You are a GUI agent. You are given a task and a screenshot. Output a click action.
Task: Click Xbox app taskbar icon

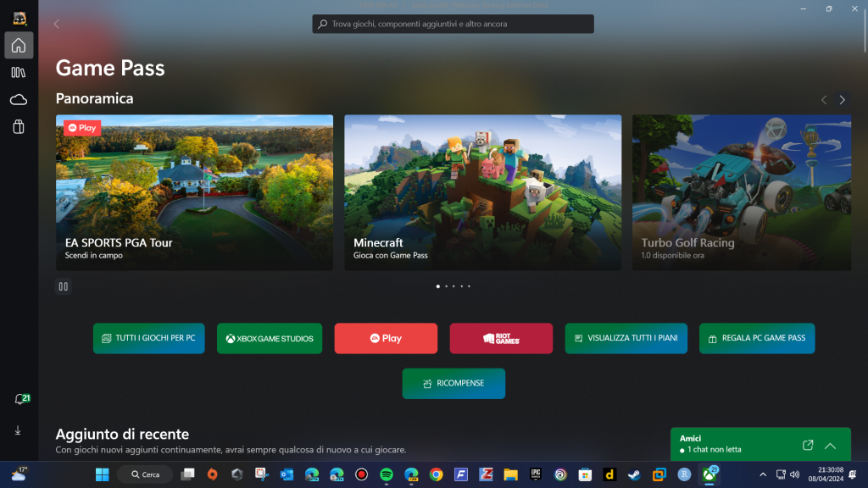pyautogui.click(x=709, y=474)
